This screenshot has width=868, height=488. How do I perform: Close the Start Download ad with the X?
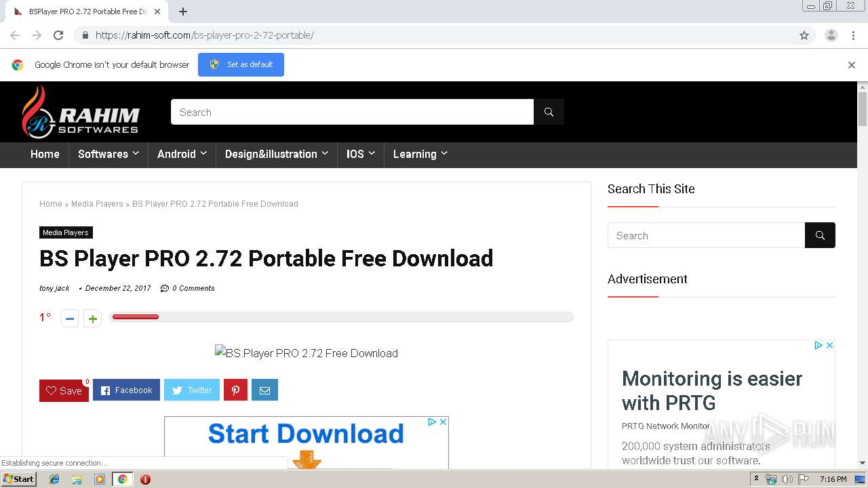coord(443,422)
